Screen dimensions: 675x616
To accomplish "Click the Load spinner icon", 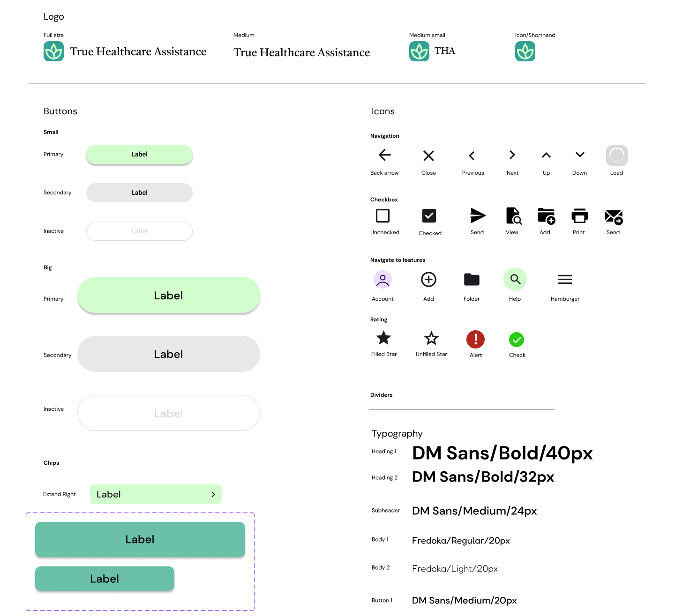I will pyautogui.click(x=616, y=156).
